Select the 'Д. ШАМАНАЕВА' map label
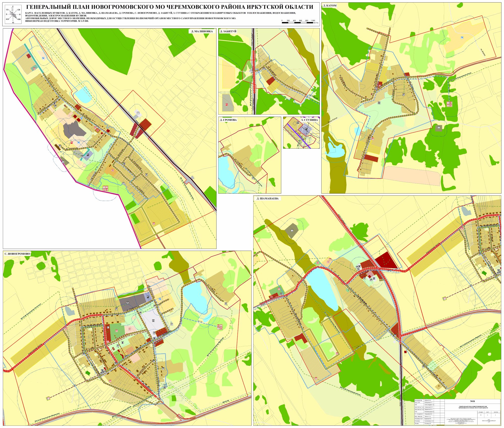 267,199
